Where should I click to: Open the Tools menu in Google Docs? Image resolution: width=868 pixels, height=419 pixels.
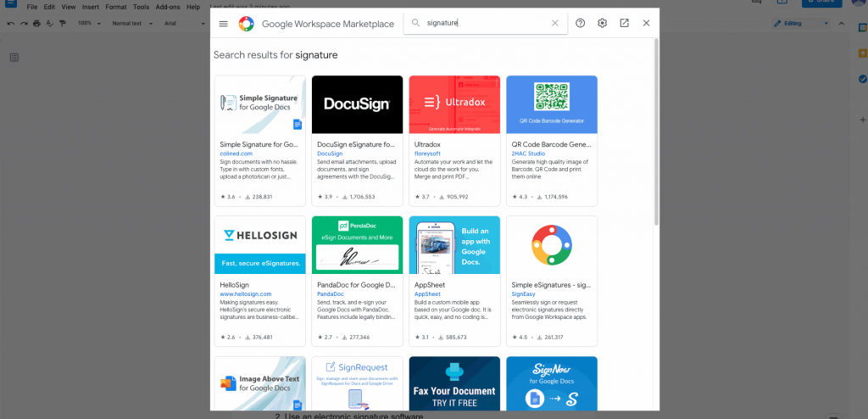tap(142, 7)
